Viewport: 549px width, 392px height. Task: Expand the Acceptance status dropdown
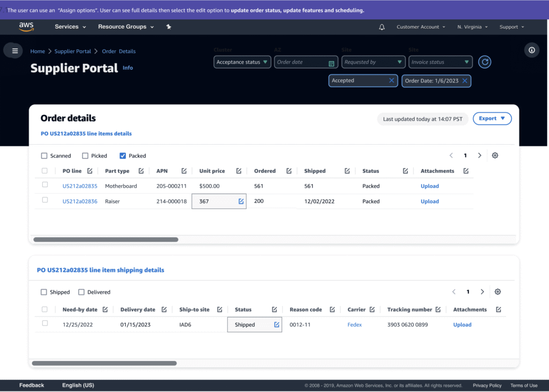(242, 62)
